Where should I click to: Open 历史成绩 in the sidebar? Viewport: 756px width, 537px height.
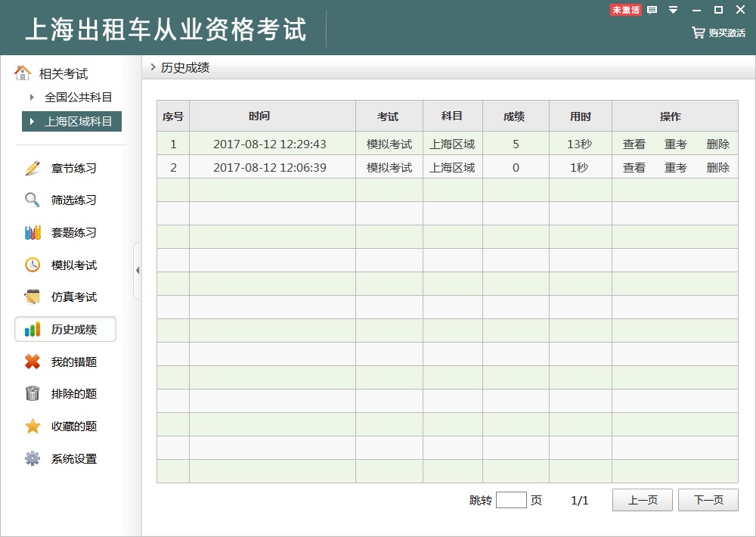point(66,330)
